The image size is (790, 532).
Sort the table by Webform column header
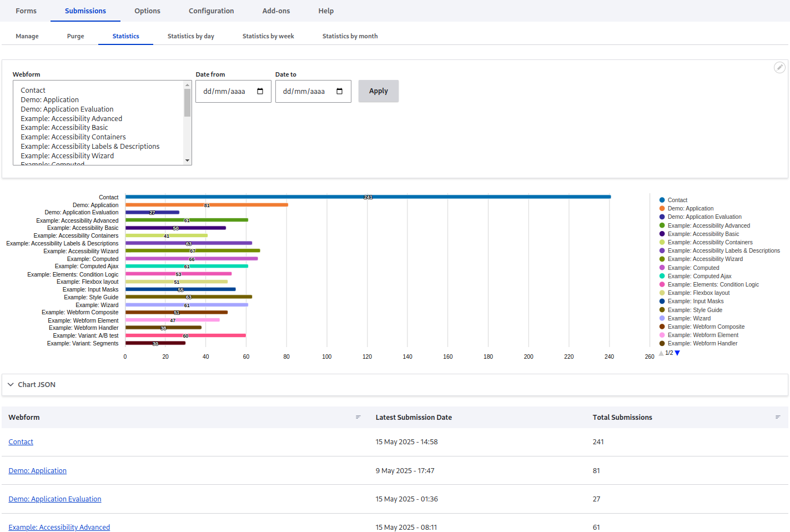24,417
